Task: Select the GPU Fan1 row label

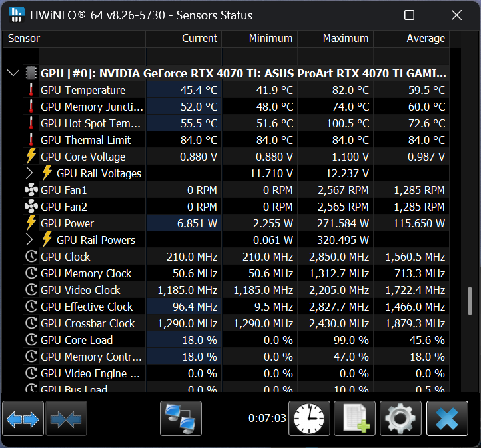Action: pos(64,190)
